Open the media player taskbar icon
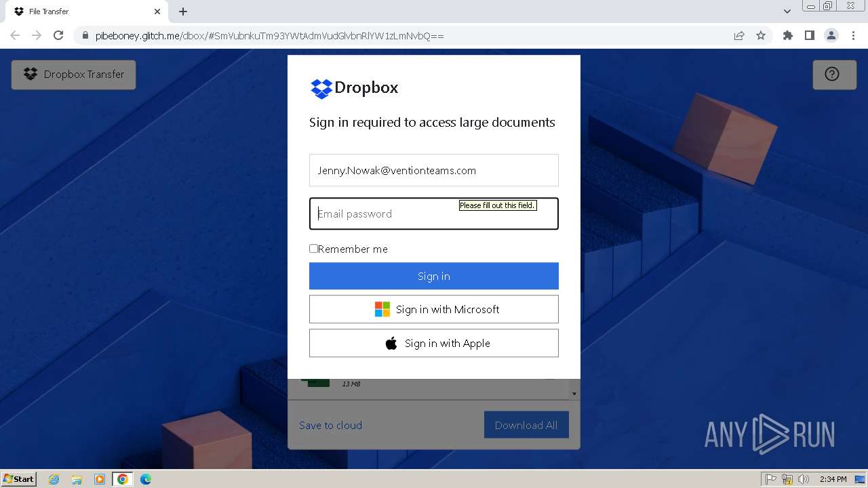The width and height of the screenshot is (868, 488). pyautogui.click(x=100, y=479)
